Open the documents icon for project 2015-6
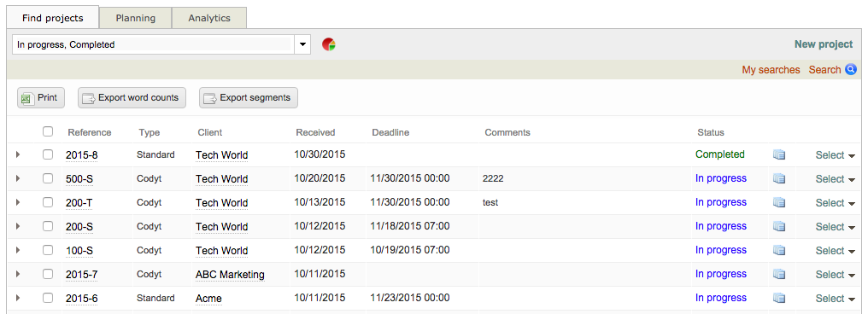Image resolution: width=868 pixels, height=314 pixels. coord(779,298)
